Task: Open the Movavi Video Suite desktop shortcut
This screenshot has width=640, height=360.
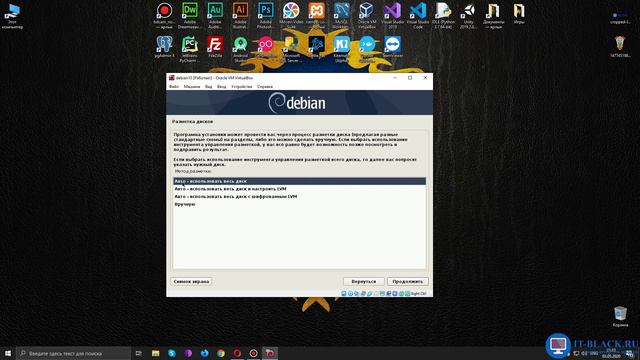Action: 291,16
